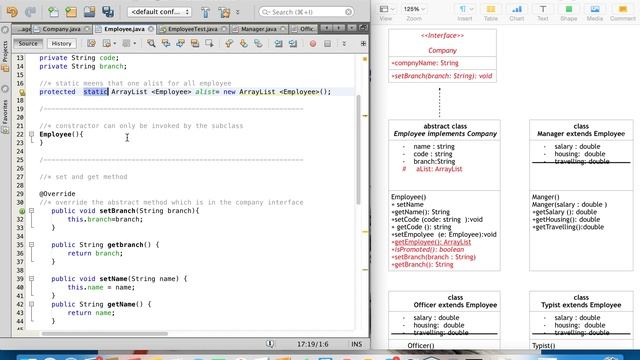Click the red Start Macro Recording icon

(313, 43)
